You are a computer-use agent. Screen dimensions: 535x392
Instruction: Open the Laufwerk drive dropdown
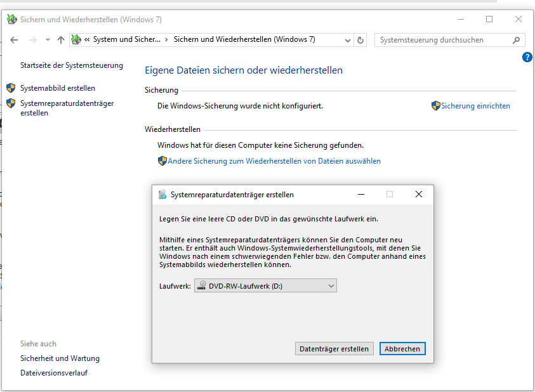tap(265, 286)
